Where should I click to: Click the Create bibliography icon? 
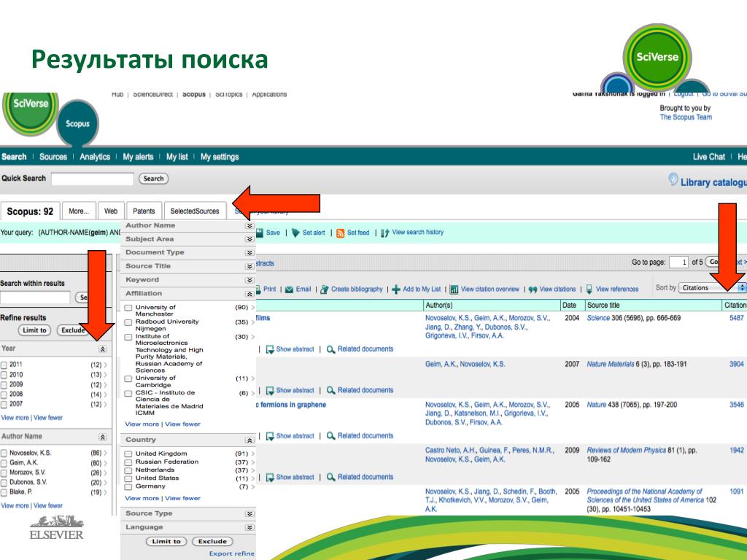coord(325,289)
